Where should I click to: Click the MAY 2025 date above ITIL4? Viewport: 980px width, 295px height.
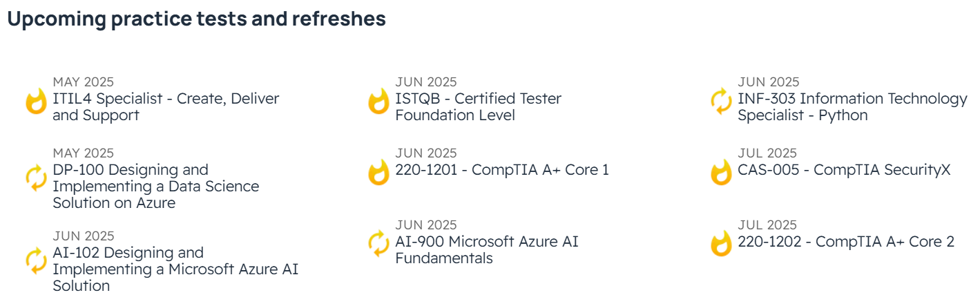click(83, 82)
